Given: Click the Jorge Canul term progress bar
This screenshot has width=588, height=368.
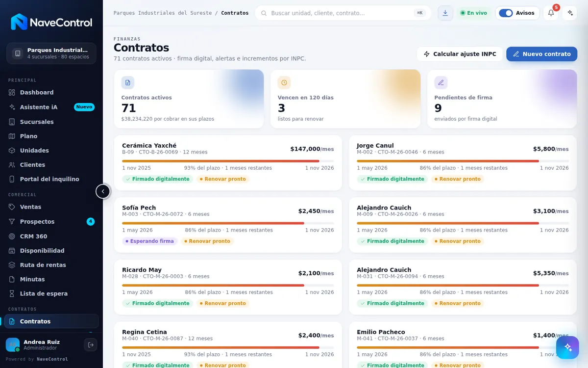Looking at the screenshot, I should pyautogui.click(x=463, y=161).
